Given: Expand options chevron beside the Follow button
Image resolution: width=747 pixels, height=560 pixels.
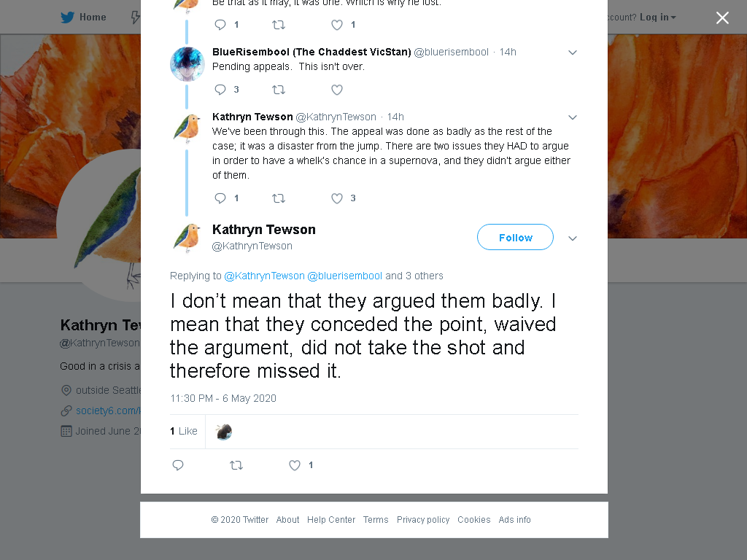Looking at the screenshot, I should tap(573, 238).
